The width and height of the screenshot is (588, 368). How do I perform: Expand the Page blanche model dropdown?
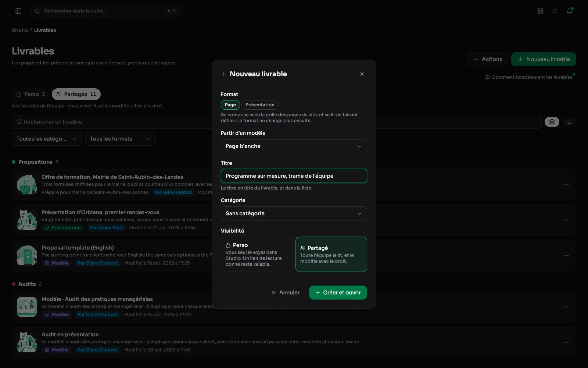pos(294,146)
